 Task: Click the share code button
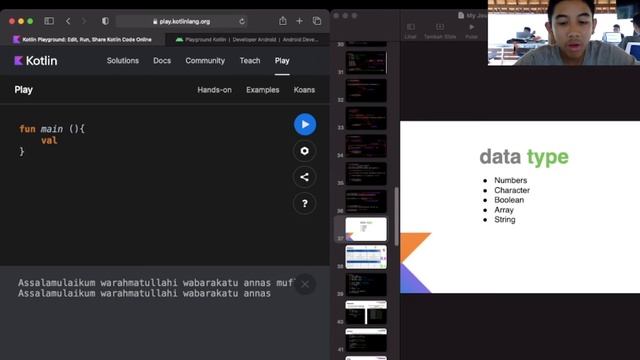tap(304, 177)
